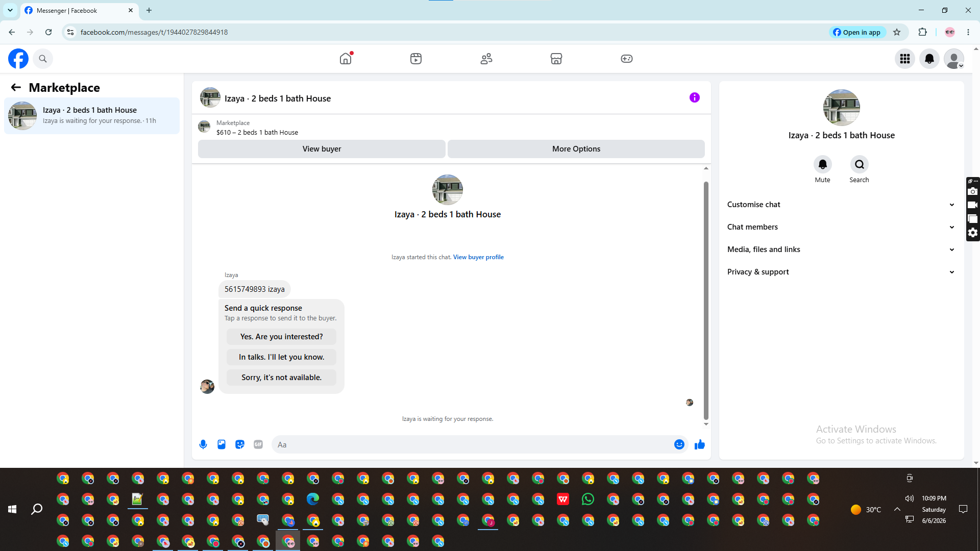
Task: Click the message input field
Action: [474, 444]
